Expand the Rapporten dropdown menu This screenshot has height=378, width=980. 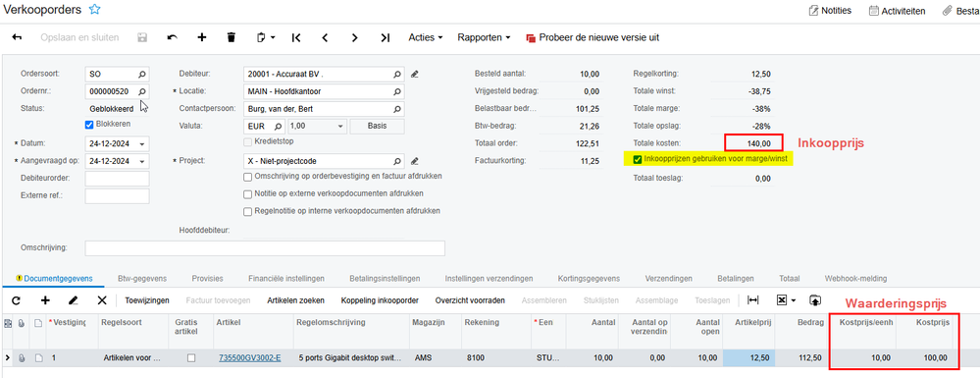pos(484,37)
